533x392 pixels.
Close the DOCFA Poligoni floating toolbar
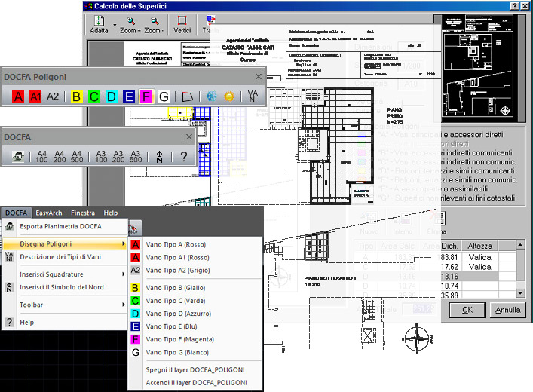(259, 76)
